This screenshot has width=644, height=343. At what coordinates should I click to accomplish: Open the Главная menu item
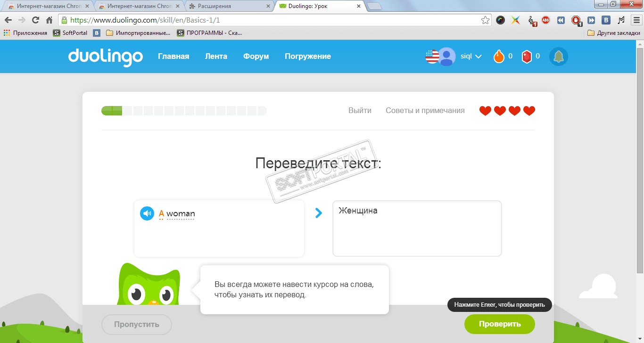[x=173, y=57]
